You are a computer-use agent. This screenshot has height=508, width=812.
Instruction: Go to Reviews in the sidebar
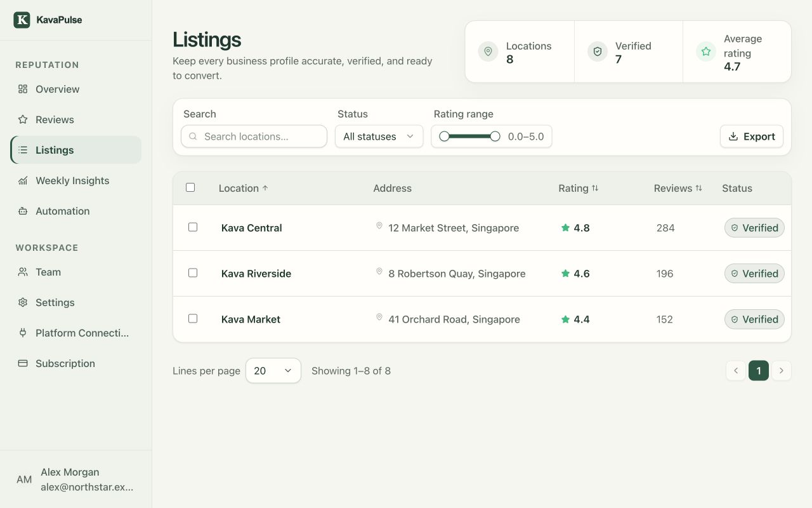click(x=76, y=119)
